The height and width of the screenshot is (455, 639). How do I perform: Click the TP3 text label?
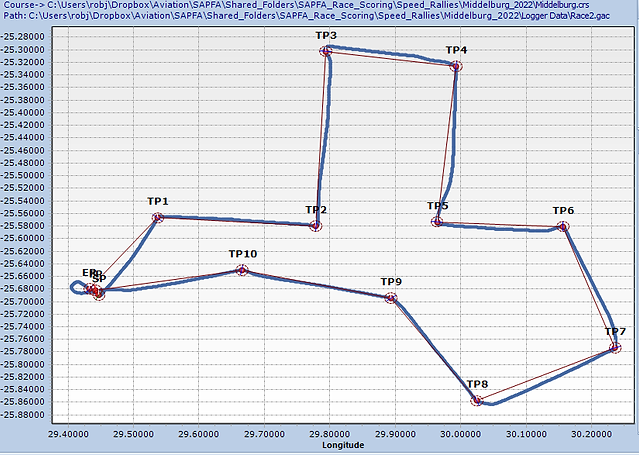click(x=326, y=35)
